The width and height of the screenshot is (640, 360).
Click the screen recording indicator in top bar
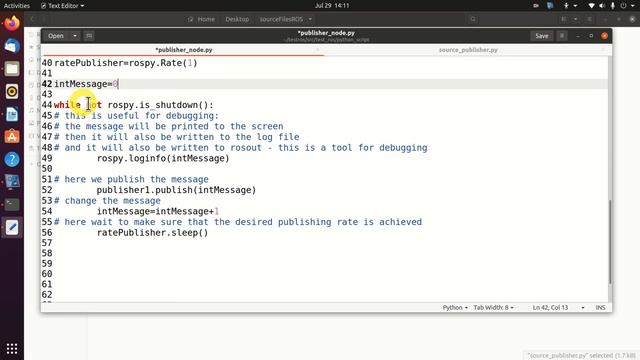click(x=536, y=6)
